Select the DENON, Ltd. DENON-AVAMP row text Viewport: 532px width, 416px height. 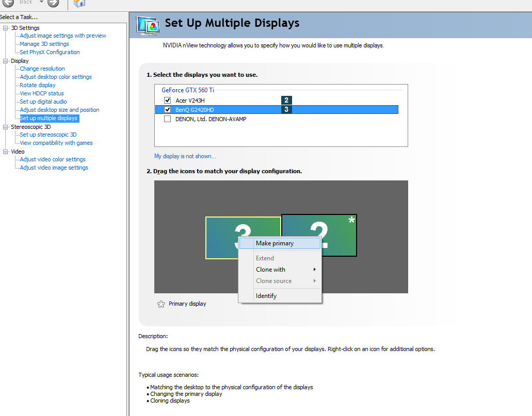point(211,119)
